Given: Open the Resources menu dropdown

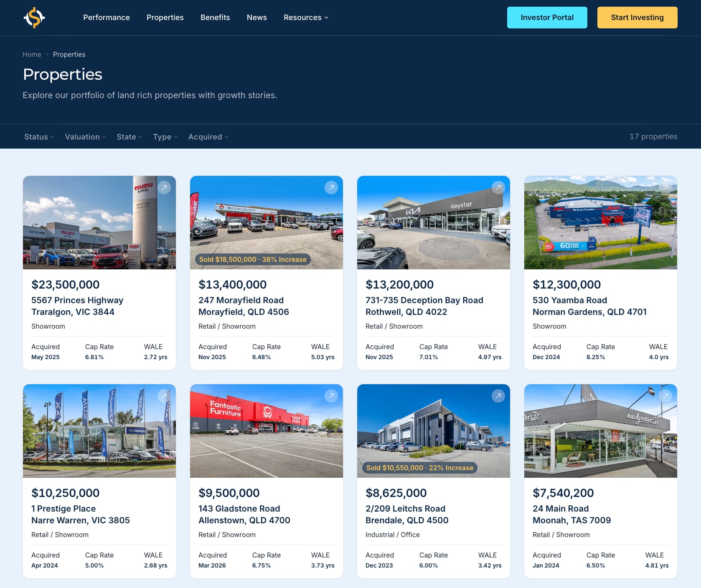Looking at the screenshot, I should [x=306, y=18].
